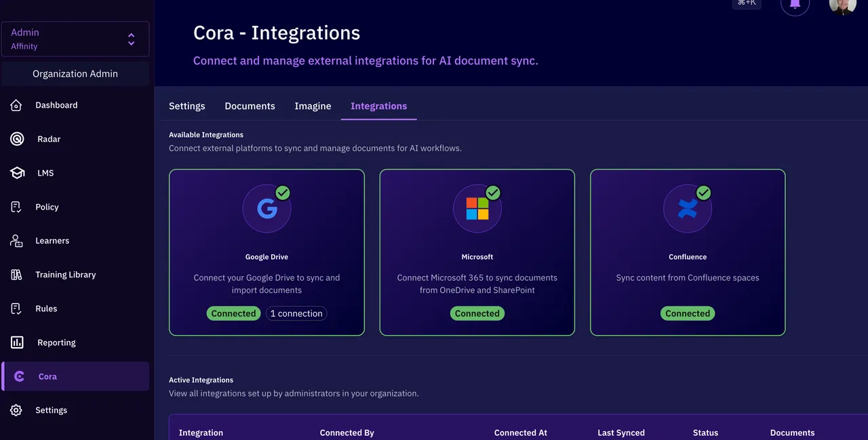Open the Learners person icon
868x440 pixels.
click(16, 241)
